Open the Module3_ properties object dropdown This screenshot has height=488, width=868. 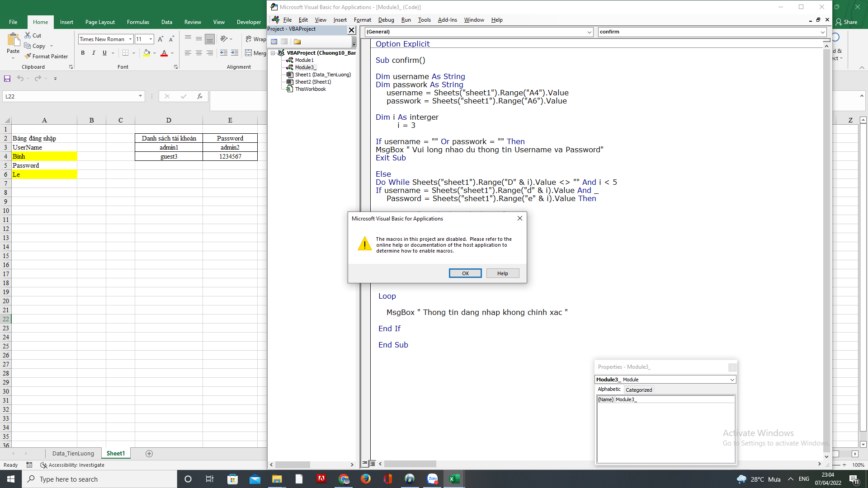click(x=732, y=380)
